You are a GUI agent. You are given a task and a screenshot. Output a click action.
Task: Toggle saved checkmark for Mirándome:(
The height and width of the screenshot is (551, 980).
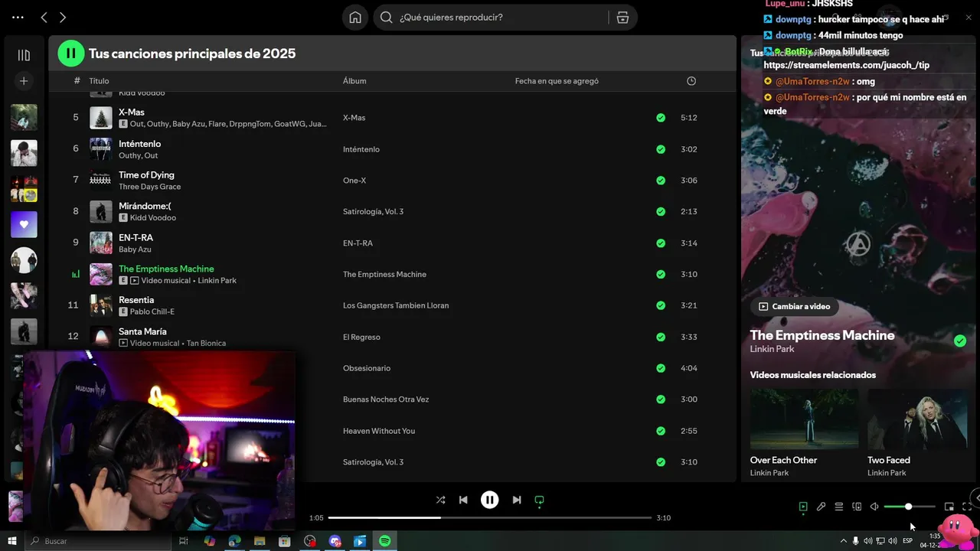(661, 212)
